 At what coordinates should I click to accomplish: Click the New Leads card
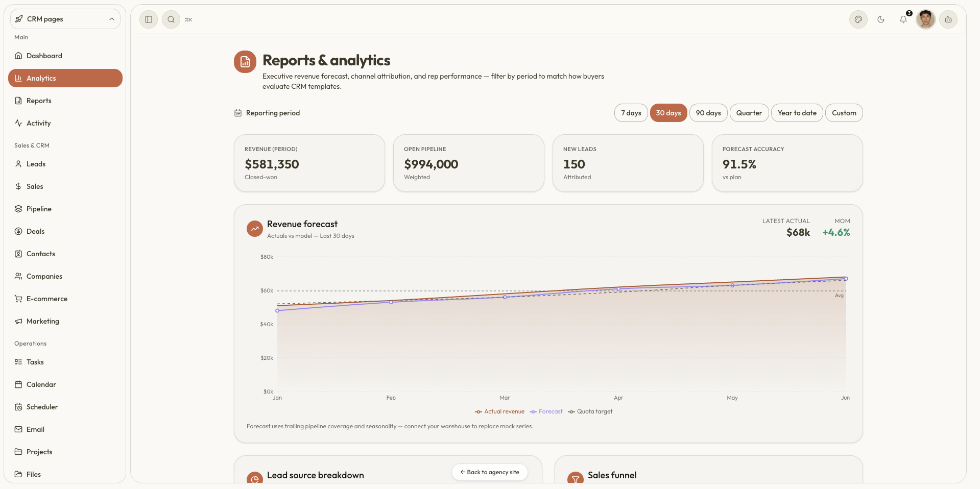(x=628, y=163)
